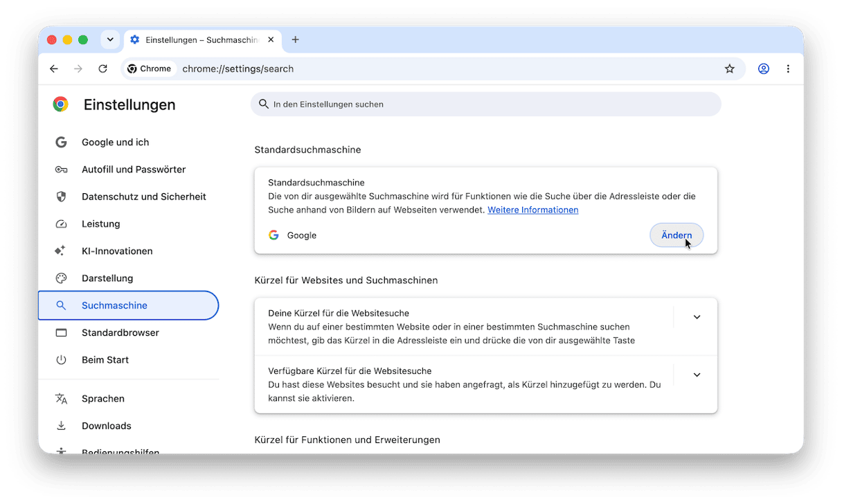The height and width of the screenshot is (504, 842).
Task: Expand Deine Kürzel für die Websitesuche
Action: pyautogui.click(x=697, y=317)
